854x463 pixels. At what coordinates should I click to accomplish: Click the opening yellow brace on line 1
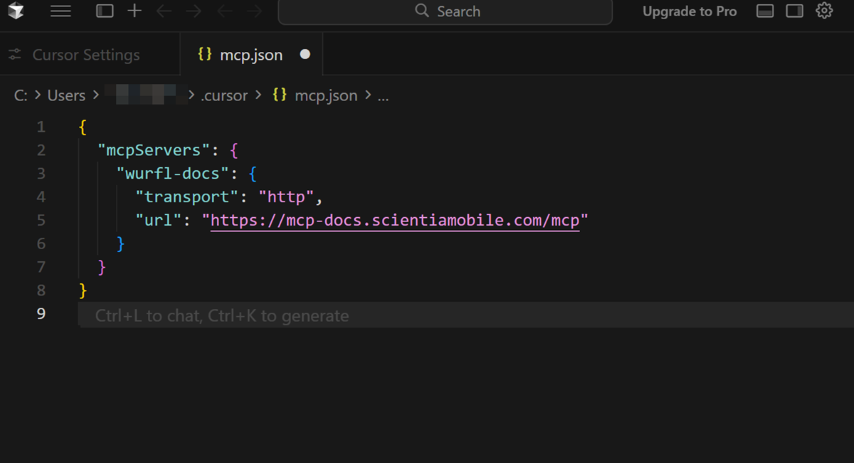(82, 127)
